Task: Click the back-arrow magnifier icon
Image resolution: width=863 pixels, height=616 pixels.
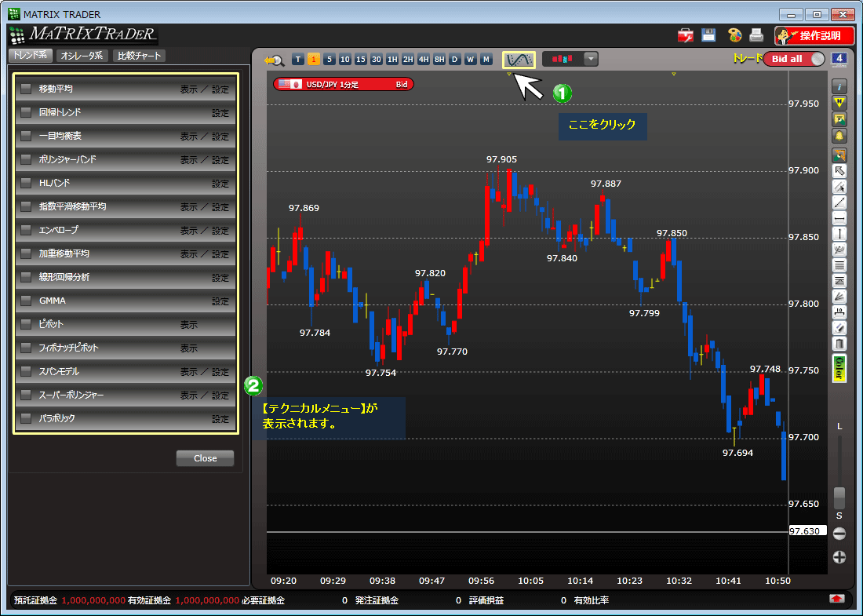Action: click(274, 60)
